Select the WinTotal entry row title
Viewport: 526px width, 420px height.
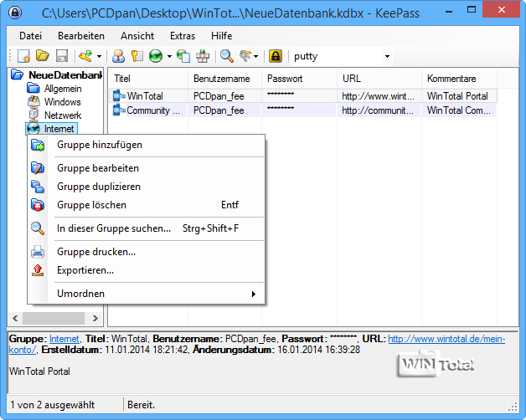pyautogui.click(x=145, y=96)
